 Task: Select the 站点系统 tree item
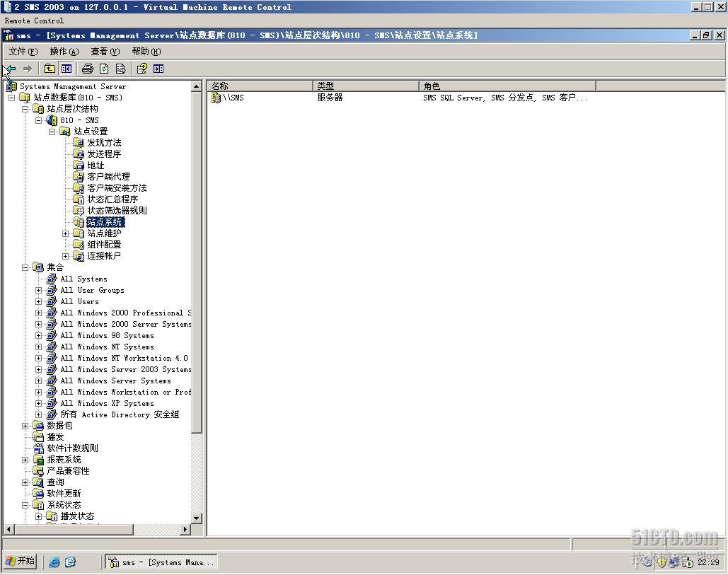[x=105, y=222]
